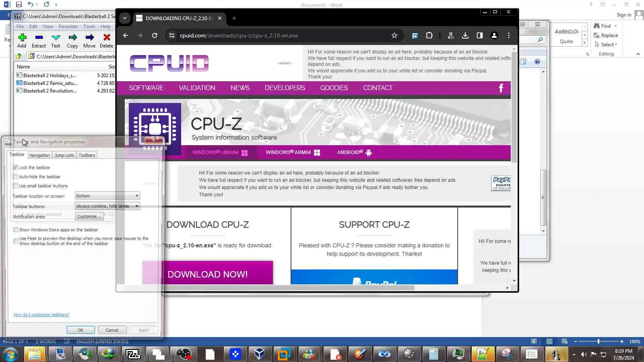
Task: Click the DOWNLOAD NOW! button
Action: pos(208,273)
